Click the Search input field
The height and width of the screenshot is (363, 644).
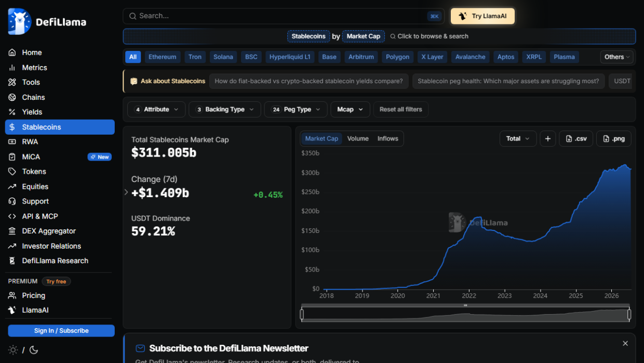284,16
